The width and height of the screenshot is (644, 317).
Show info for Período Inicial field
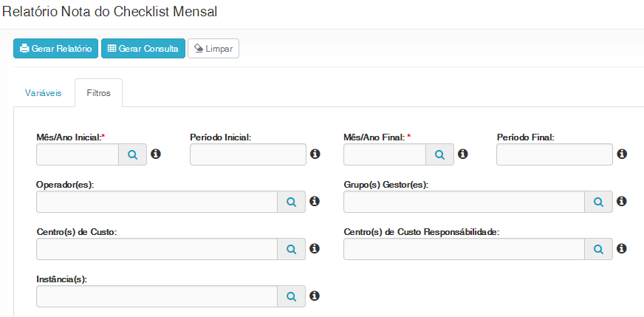point(315,154)
